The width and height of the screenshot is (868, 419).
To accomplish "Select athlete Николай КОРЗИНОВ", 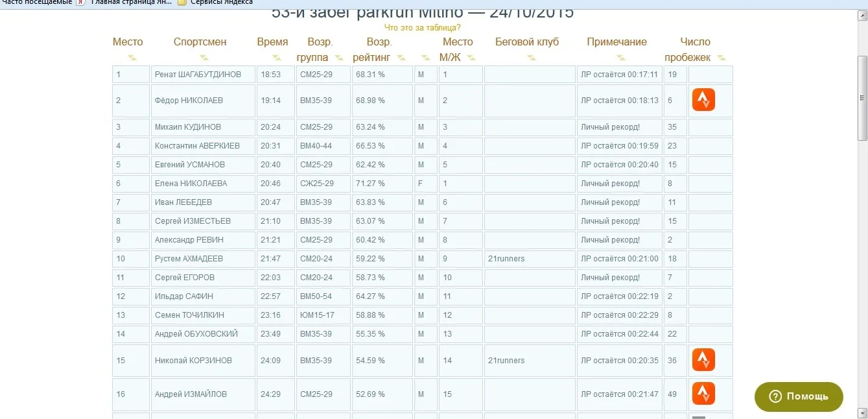I will point(193,361).
